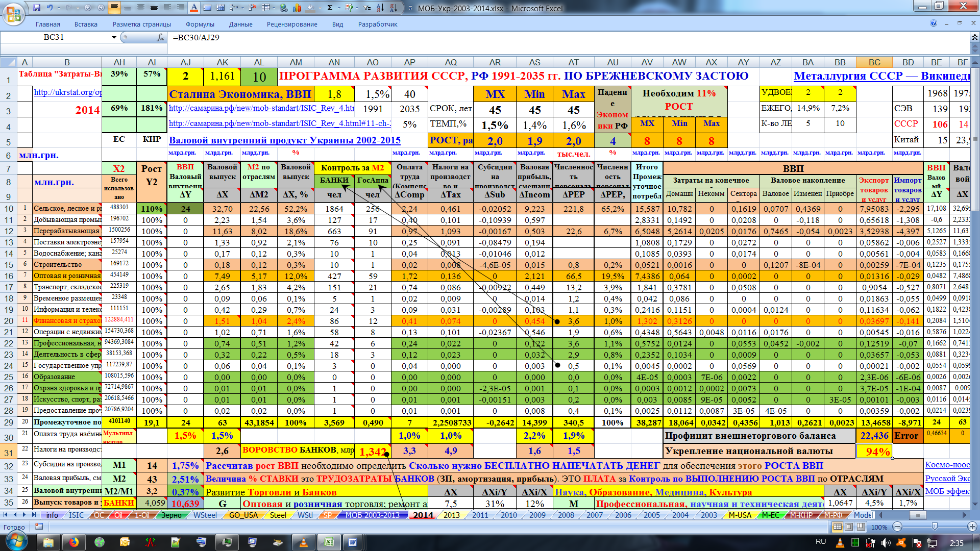Image resolution: width=980 pixels, height=551 pixels.
Task: Enable Page Break Preview view
Action: [x=861, y=527]
